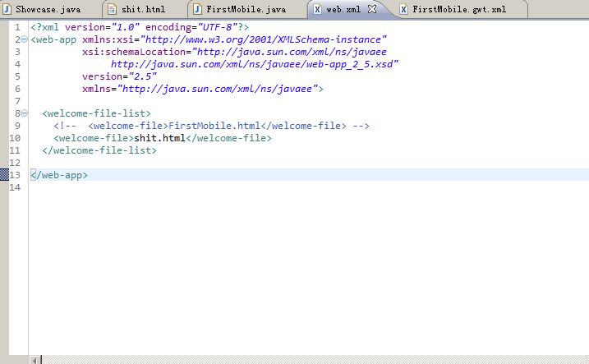
Task: Close the web.xml editor tab
Action: click(x=371, y=9)
